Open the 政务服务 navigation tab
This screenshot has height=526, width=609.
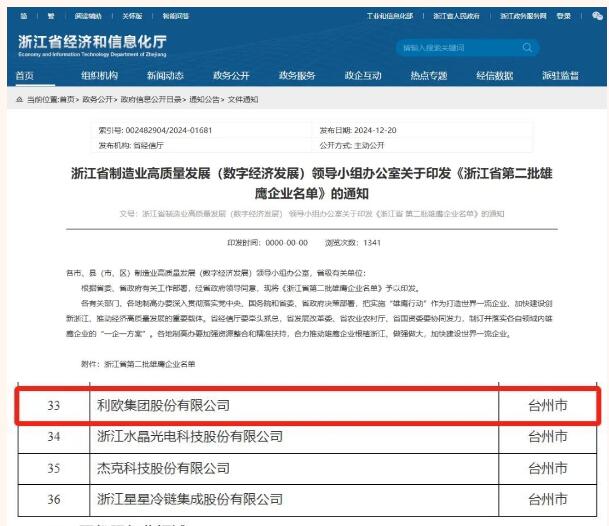pyautogui.click(x=297, y=75)
